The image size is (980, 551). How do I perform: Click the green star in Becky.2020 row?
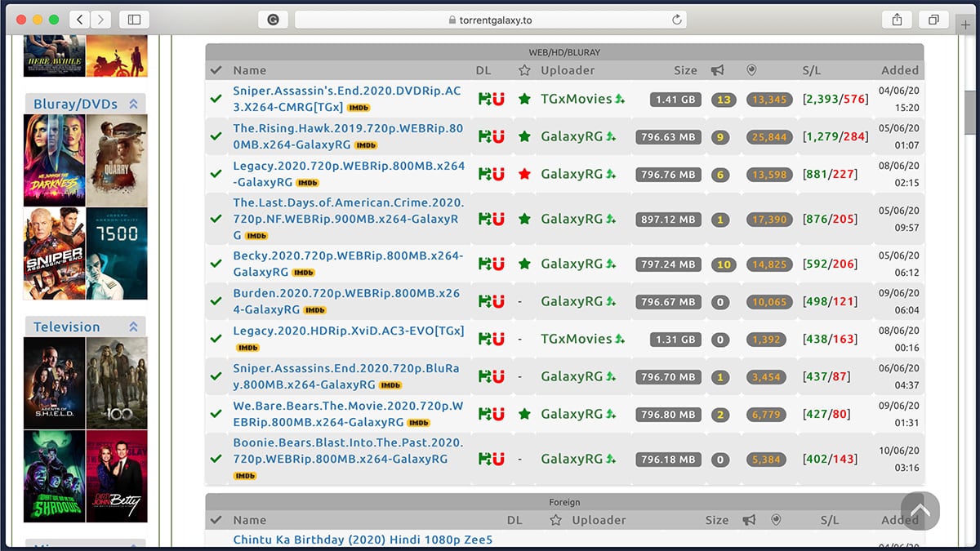(x=524, y=264)
